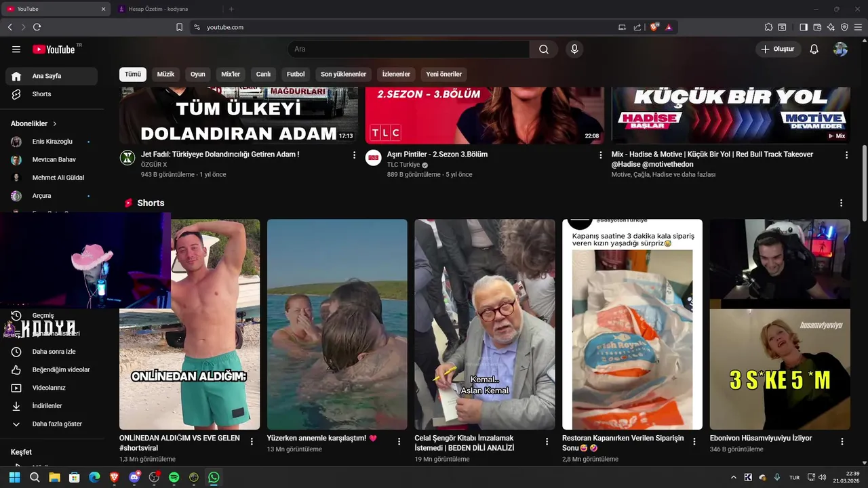The height and width of the screenshot is (488, 868).
Task: Open Videolarınız in the sidebar
Action: coord(52,388)
